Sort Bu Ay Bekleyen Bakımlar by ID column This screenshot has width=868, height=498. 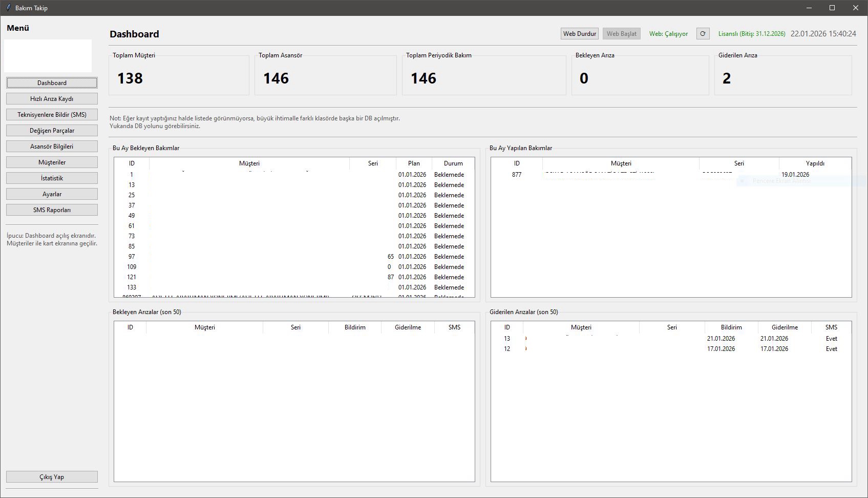point(132,163)
